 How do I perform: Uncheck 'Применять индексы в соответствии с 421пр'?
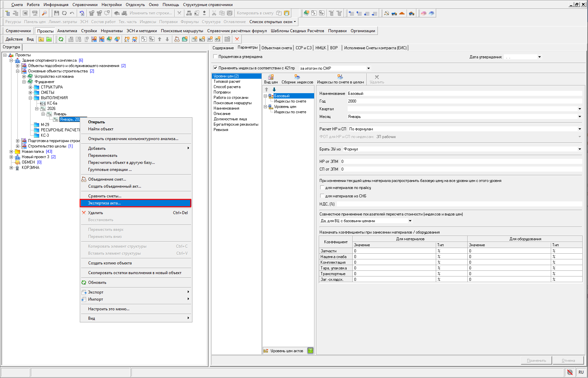(x=216, y=68)
